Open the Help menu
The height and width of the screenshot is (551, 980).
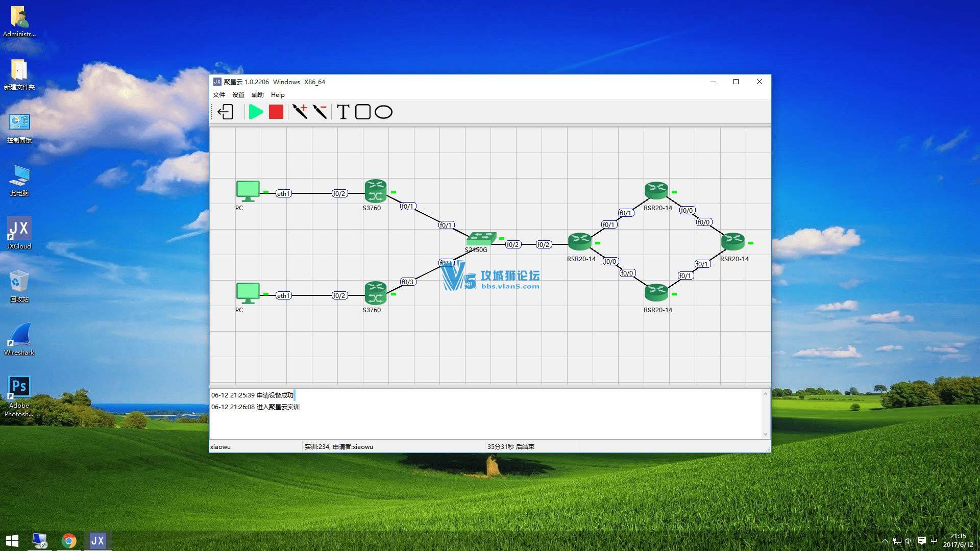(x=278, y=95)
